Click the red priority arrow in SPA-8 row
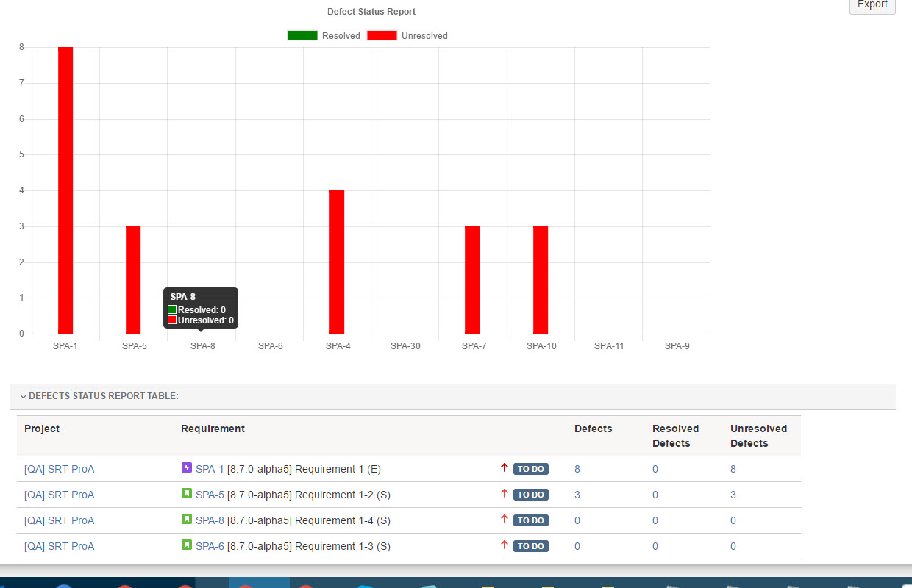Image resolution: width=912 pixels, height=588 pixels. pos(505,520)
